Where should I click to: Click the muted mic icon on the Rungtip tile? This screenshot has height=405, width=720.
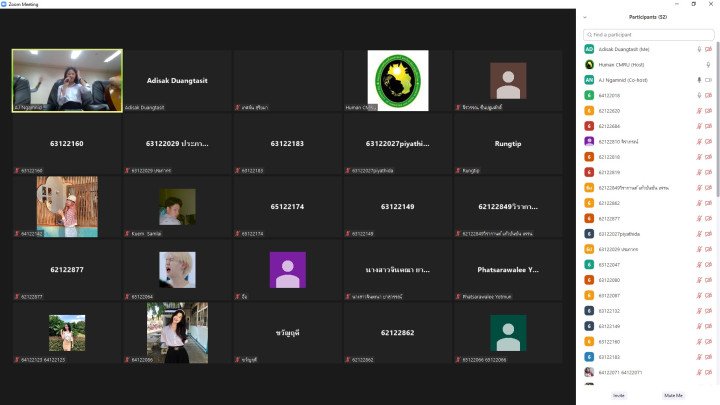(x=458, y=170)
